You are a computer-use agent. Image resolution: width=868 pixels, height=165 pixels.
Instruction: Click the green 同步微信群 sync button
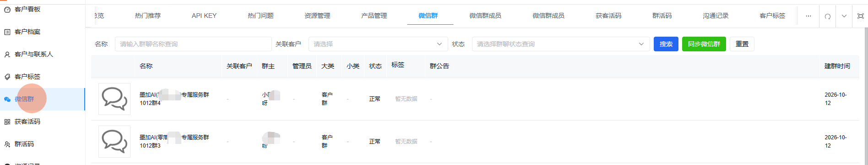click(x=704, y=44)
